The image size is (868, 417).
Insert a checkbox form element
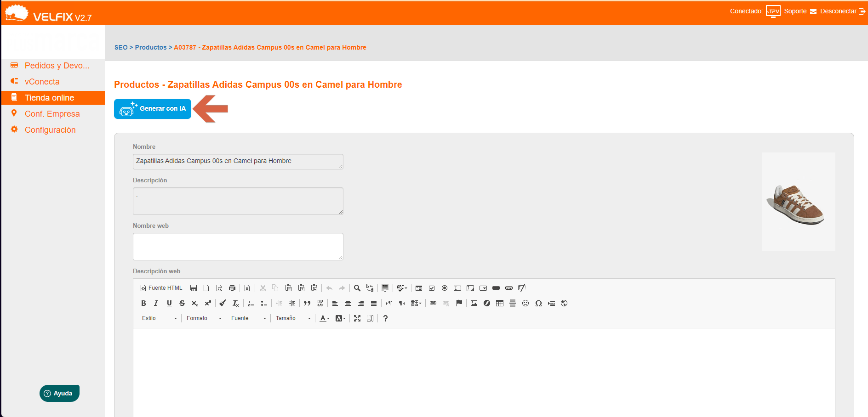coord(432,288)
